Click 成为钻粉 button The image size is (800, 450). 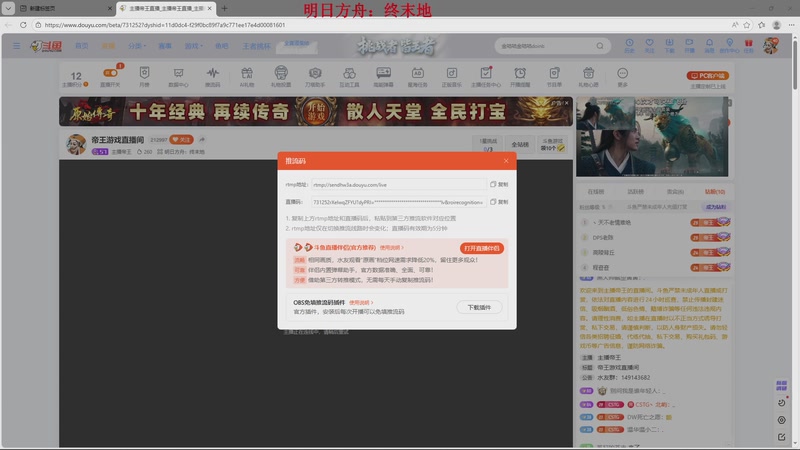pyautogui.click(x=716, y=207)
